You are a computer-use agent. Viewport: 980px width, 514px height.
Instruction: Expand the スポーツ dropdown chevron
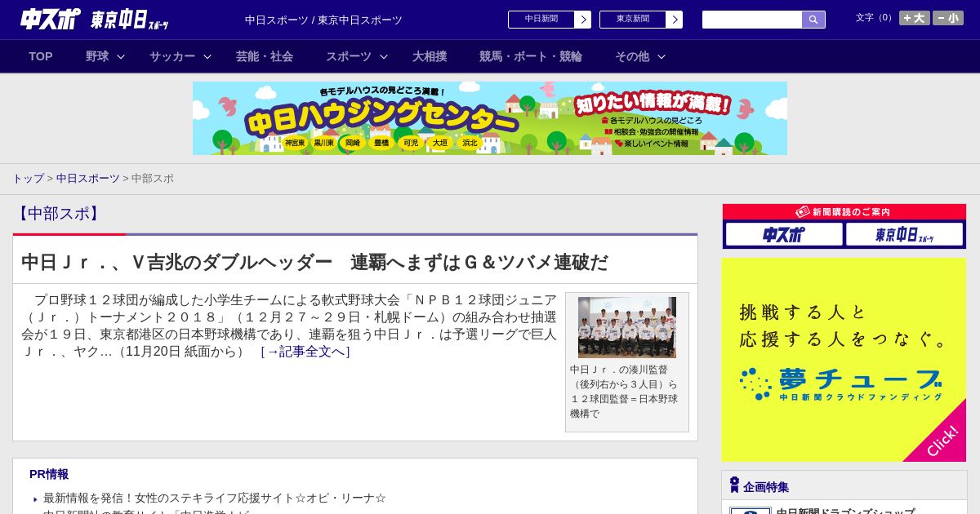(x=384, y=56)
